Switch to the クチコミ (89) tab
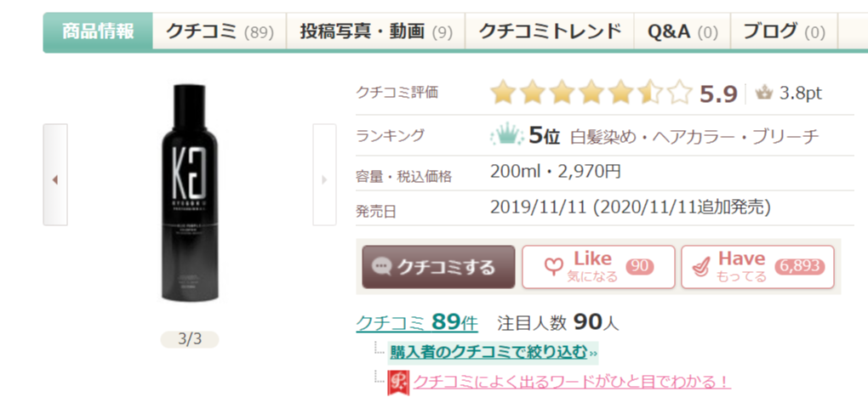Viewport: 868px width, 403px height. pos(220,32)
